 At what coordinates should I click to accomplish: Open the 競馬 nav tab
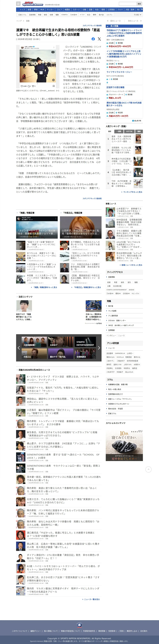click(103, 10)
